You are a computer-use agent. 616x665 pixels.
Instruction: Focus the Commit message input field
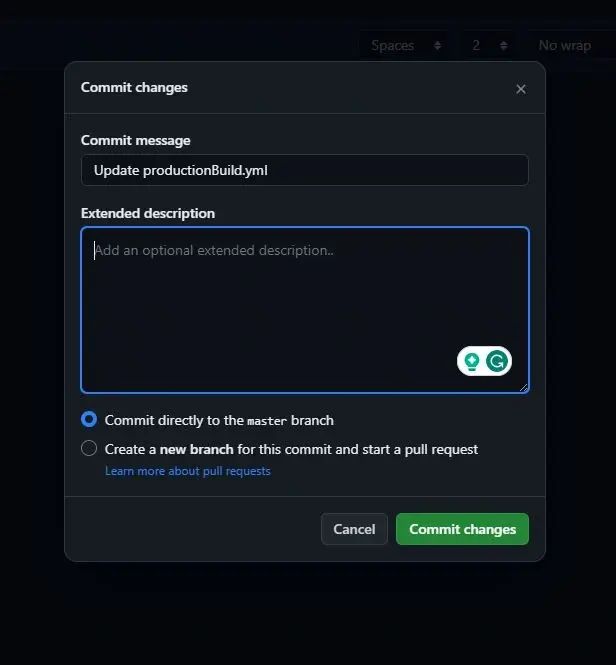(x=305, y=170)
